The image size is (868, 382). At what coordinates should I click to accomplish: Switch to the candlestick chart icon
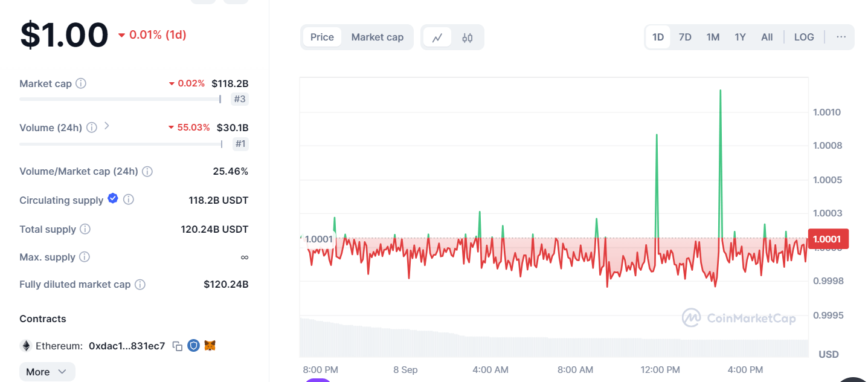point(467,37)
